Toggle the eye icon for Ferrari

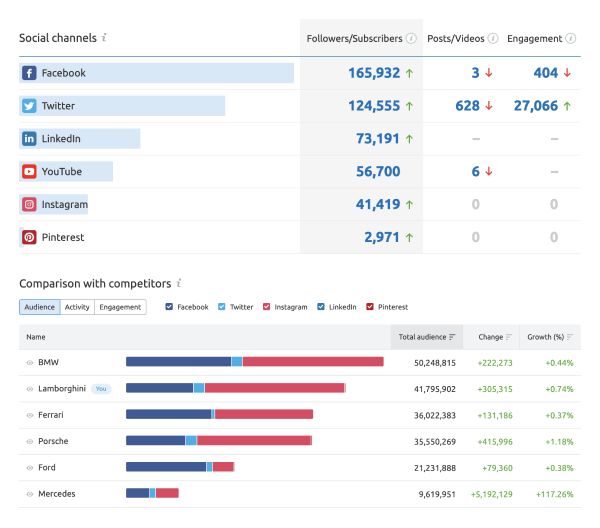point(29,415)
